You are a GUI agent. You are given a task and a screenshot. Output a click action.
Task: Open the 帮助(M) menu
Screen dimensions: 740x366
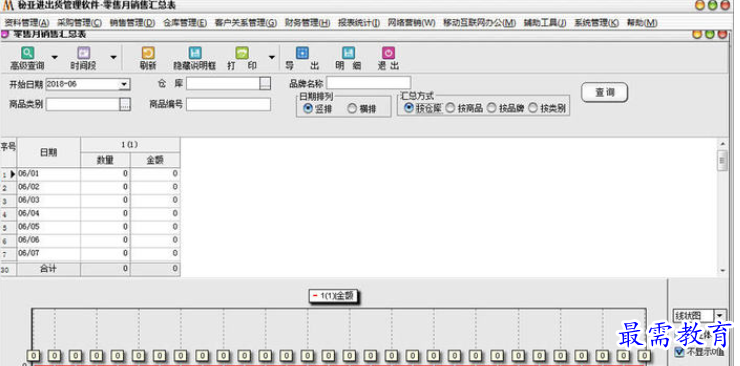(x=642, y=23)
